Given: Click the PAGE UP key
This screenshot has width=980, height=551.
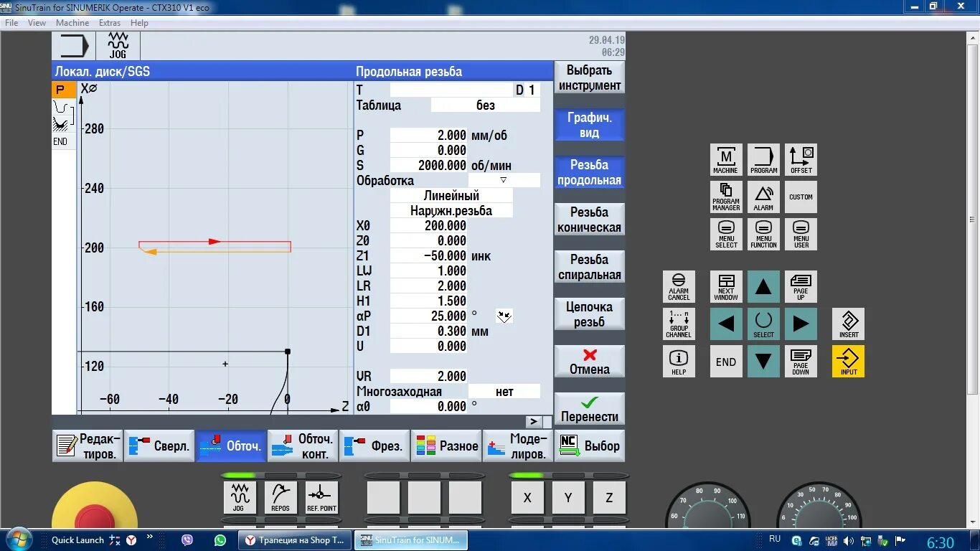Looking at the screenshot, I should coord(801,286).
